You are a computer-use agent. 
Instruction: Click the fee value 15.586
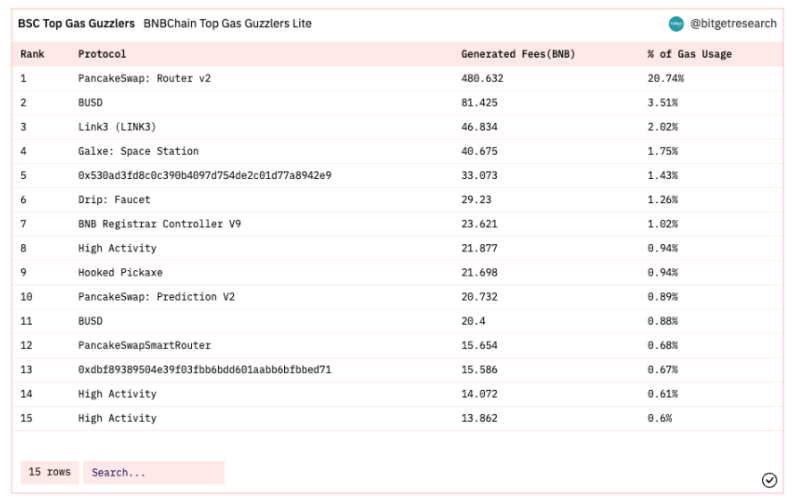tap(479, 370)
